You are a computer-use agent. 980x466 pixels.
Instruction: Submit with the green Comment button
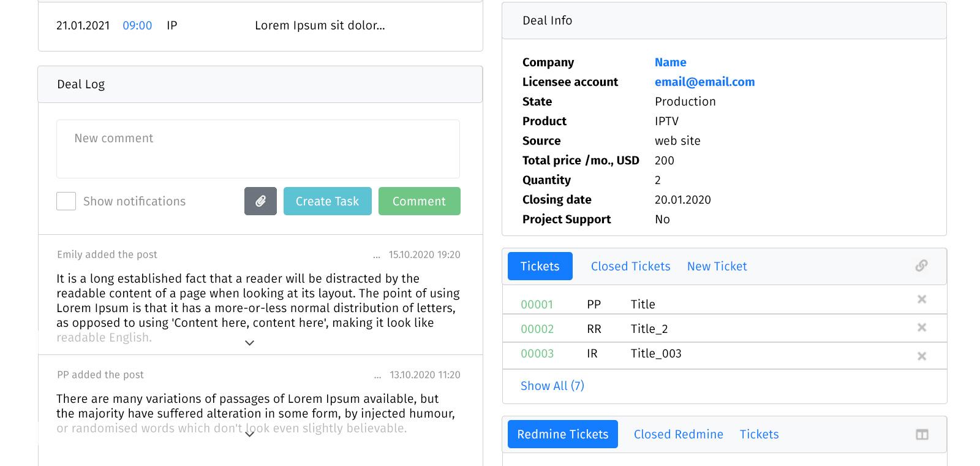pyautogui.click(x=419, y=201)
